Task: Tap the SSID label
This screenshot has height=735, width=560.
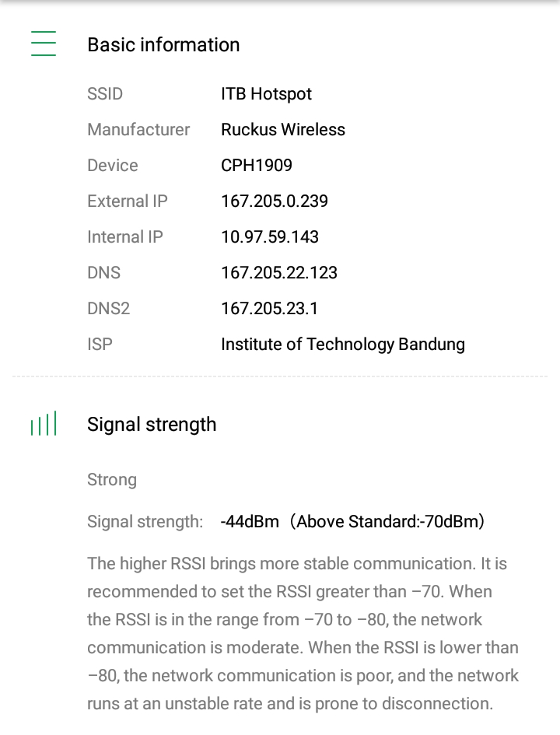Action: pyautogui.click(x=105, y=94)
